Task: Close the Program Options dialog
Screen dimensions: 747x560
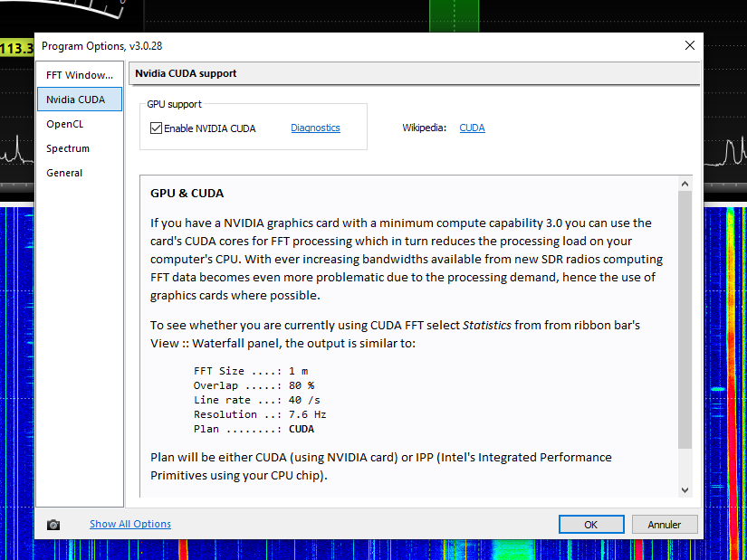Action: (x=689, y=45)
